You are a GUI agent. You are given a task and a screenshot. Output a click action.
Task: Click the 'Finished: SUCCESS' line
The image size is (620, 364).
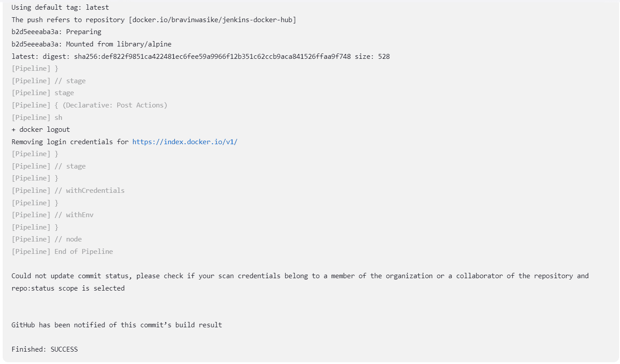(x=45, y=349)
